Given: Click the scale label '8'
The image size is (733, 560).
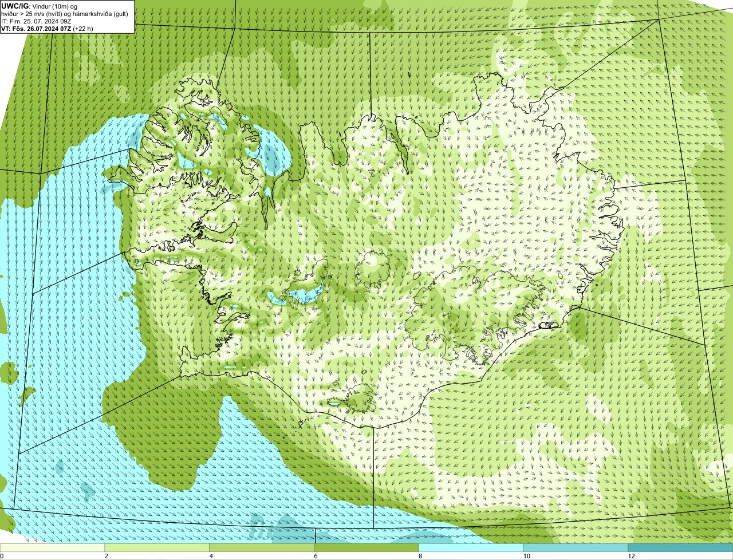Looking at the screenshot, I should (x=420, y=556).
